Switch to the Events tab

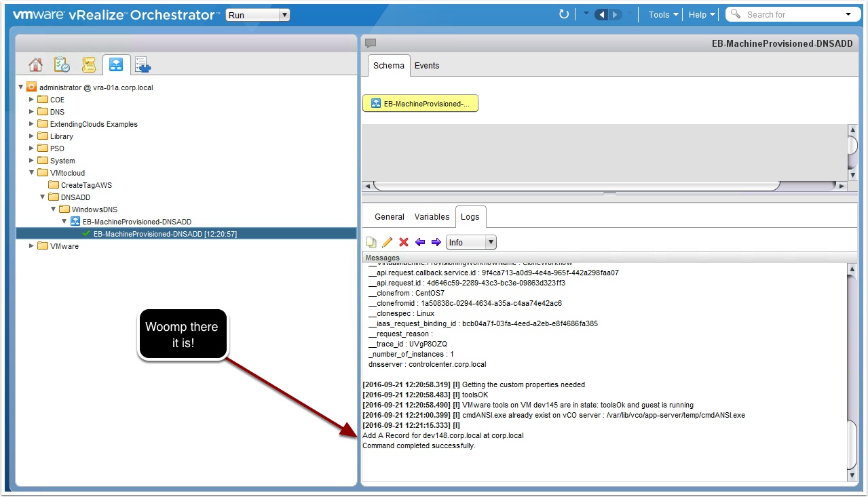[x=427, y=66]
